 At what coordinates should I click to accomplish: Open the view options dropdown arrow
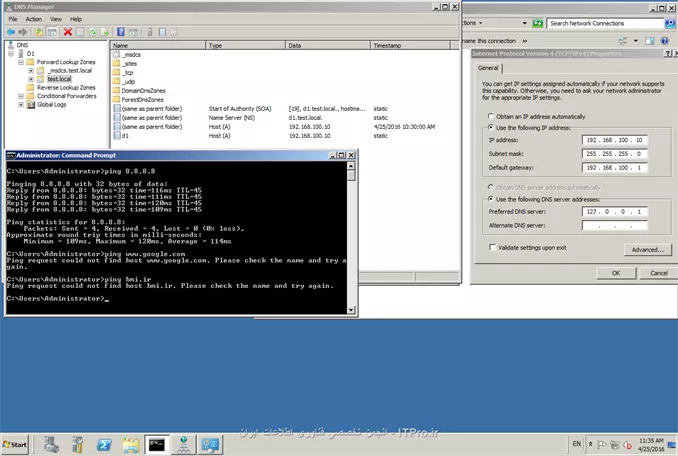click(x=635, y=41)
